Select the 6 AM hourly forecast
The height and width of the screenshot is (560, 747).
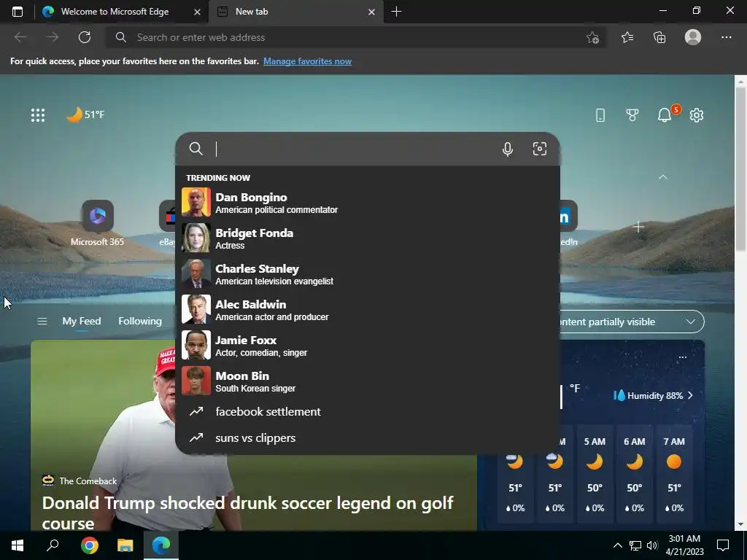[635, 474]
